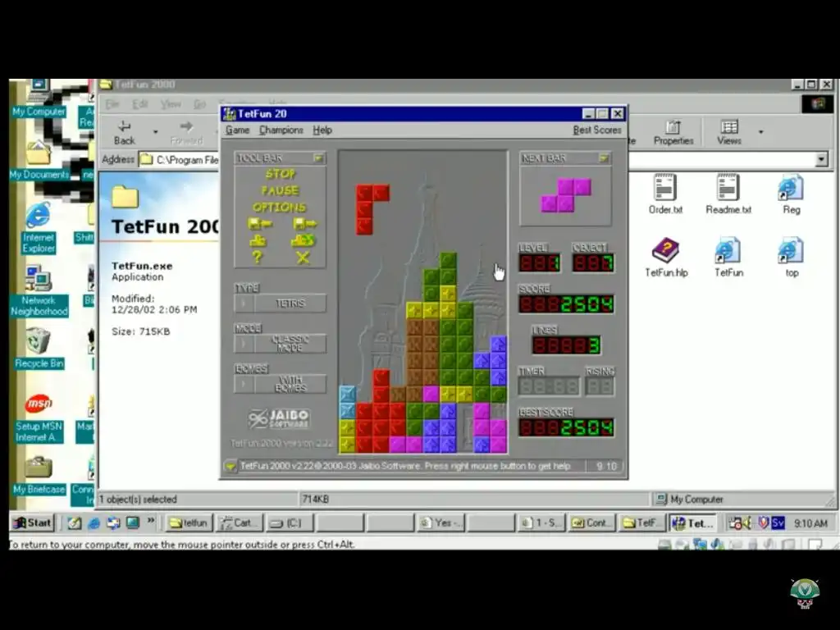Click the Cont... taskbar button
840x630 pixels.
click(591, 523)
